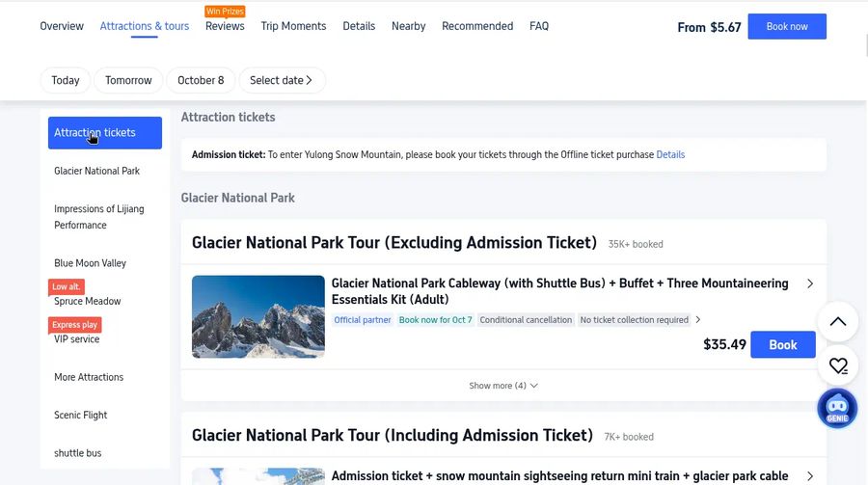Open VIP service sidebar section
Viewport: 868px width, 485px height.
tap(77, 339)
